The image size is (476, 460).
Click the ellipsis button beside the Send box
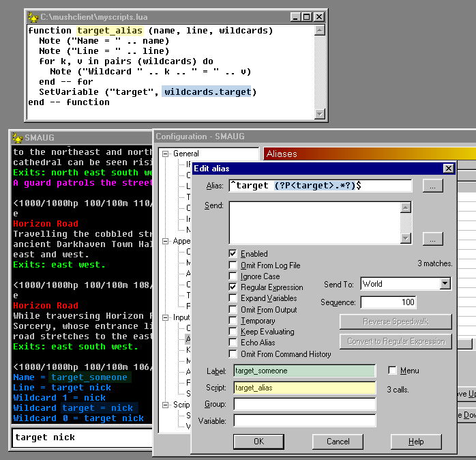pos(432,239)
